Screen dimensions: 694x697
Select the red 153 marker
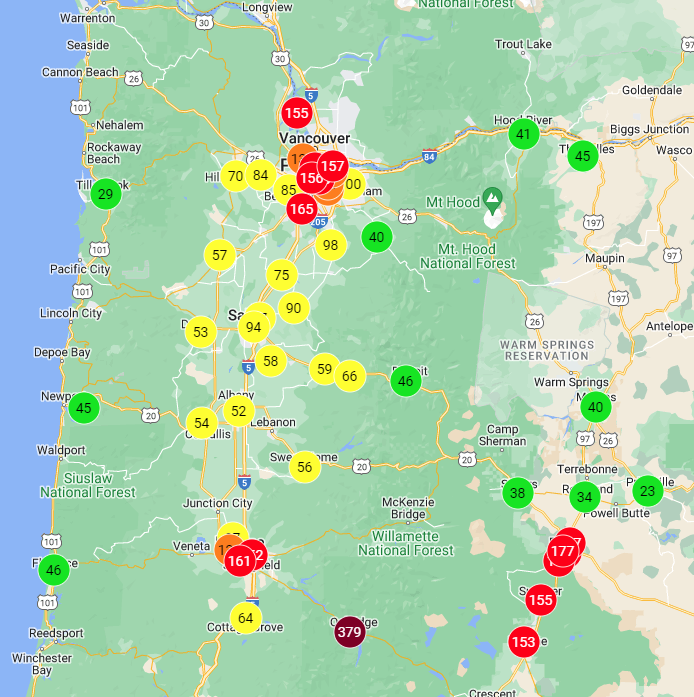coord(524,642)
